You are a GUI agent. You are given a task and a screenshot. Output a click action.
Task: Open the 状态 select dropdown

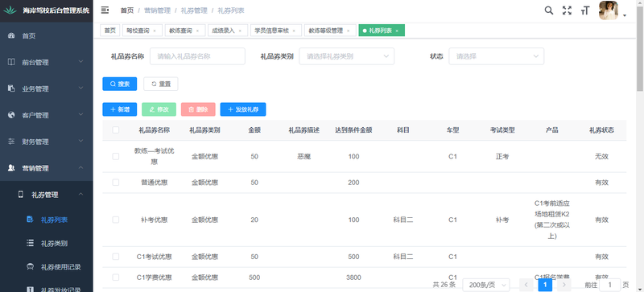[x=496, y=56]
